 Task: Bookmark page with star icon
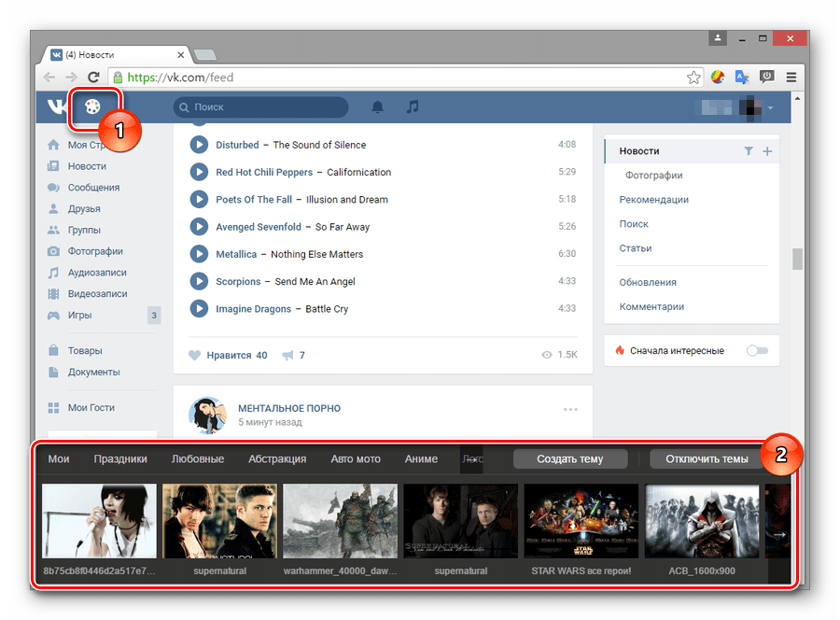(693, 77)
